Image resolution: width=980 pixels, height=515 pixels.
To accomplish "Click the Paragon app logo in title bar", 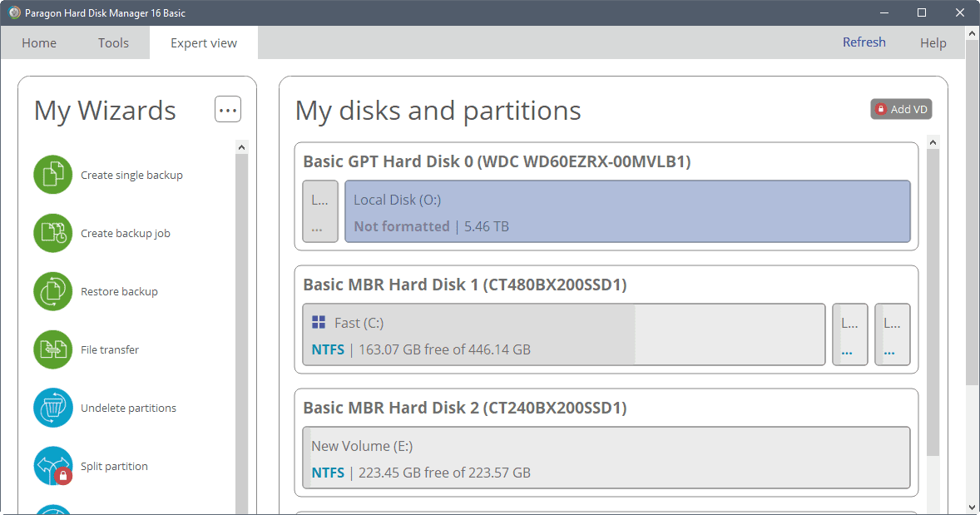I will pyautogui.click(x=14, y=12).
